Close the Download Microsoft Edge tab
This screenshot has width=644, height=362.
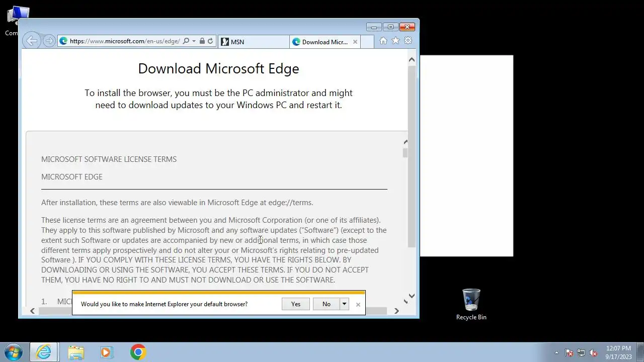pos(355,42)
